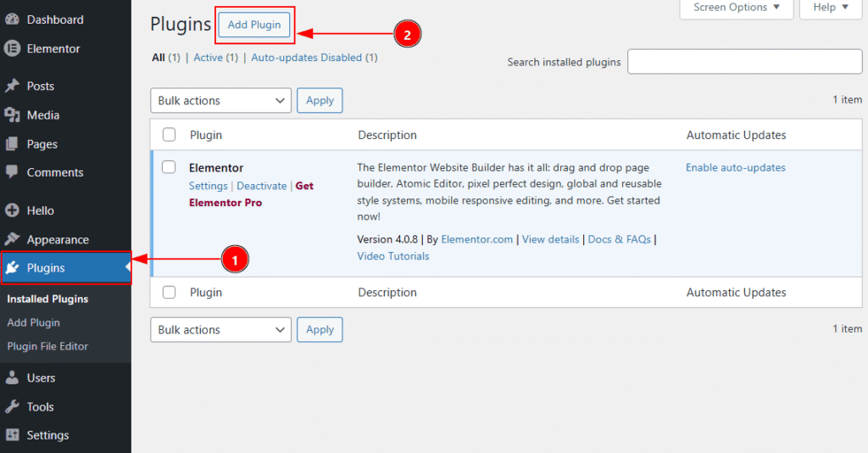The width and height of the screenshot is (868, 453).
Task: Open Video Tutorials link
Action: [393, 256]
